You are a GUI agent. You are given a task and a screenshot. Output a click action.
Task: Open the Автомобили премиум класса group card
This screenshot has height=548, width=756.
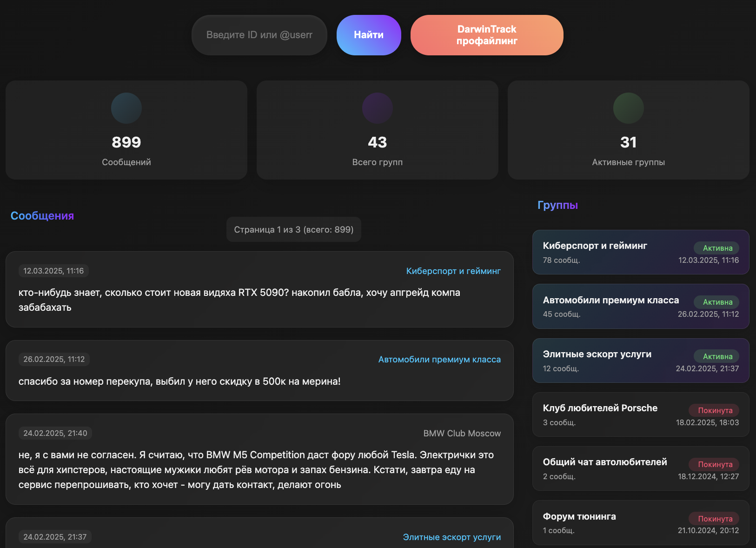[641, 307]
